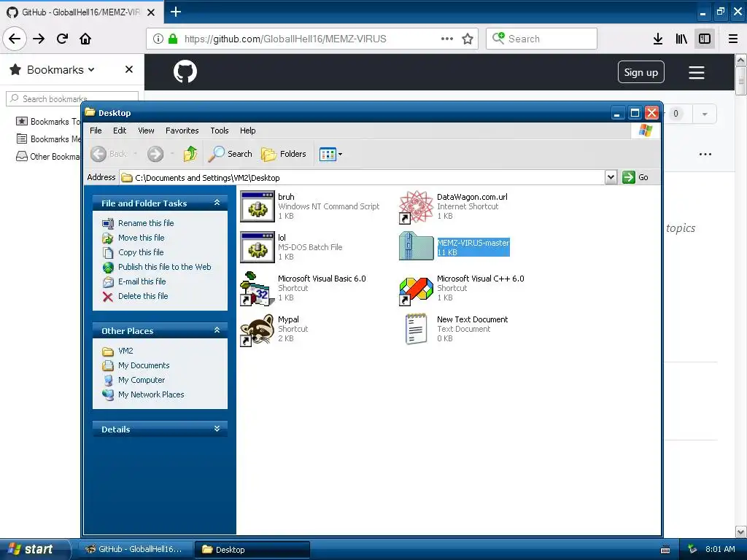The image size is (747, 560).
Task: Open Firefox hamburger menu
Action: pos(733,39)
